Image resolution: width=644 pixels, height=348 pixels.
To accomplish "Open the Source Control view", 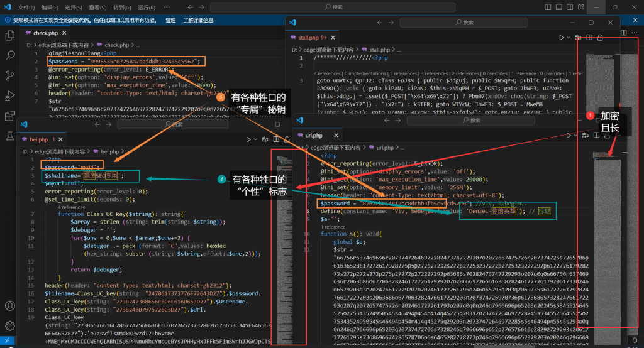I will click(10, 75).
